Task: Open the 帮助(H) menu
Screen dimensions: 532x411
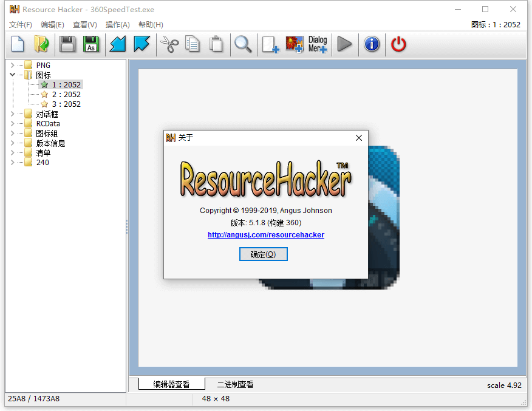Action: tap(151, 25)
